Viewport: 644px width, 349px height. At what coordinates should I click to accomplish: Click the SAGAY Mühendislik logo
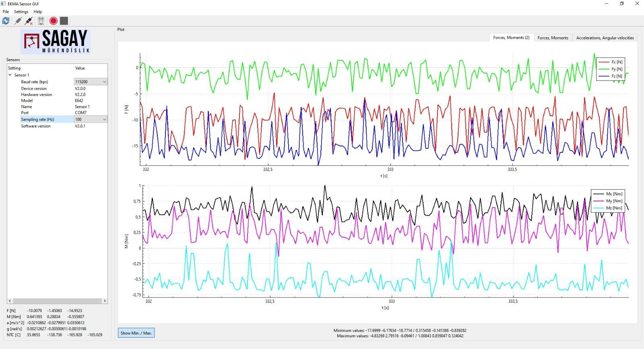tap(56, 41)
